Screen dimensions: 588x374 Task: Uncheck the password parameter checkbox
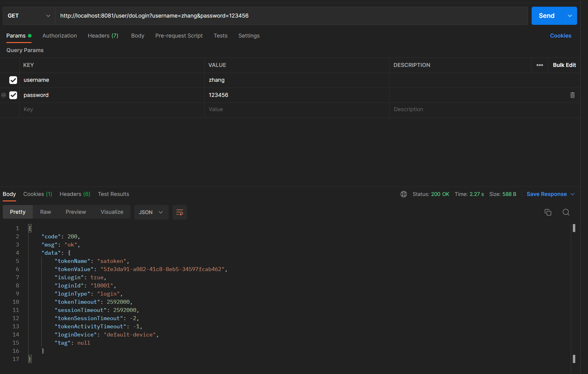[x=13, y=95]
